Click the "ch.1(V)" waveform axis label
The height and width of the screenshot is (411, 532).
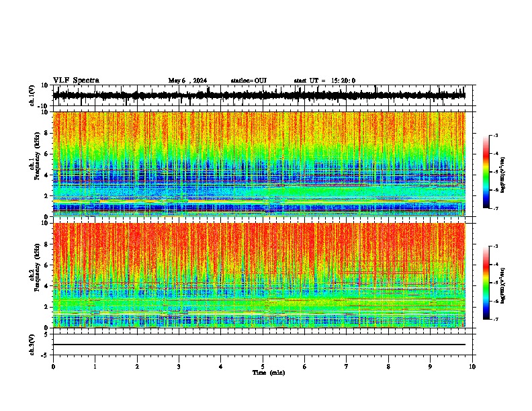tap(32, 95)
